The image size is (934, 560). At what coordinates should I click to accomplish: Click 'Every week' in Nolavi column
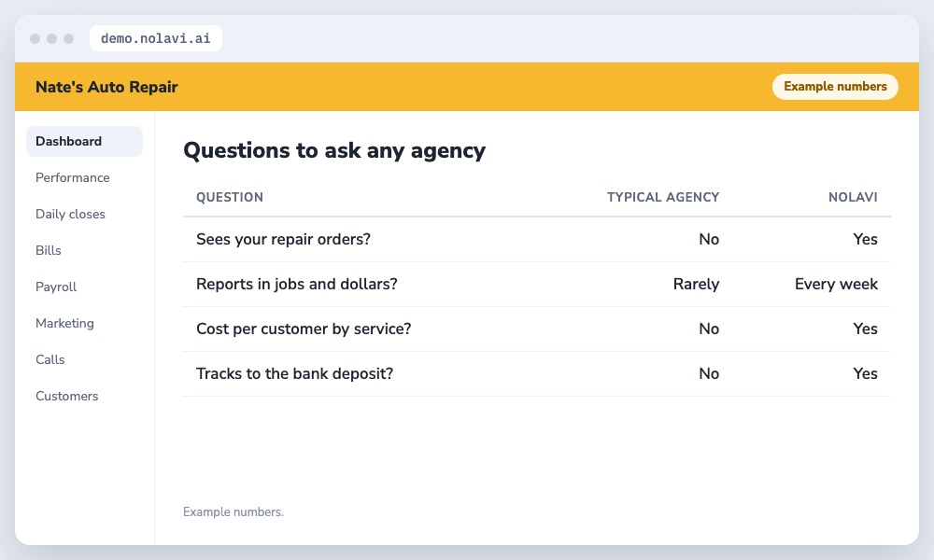836,284
